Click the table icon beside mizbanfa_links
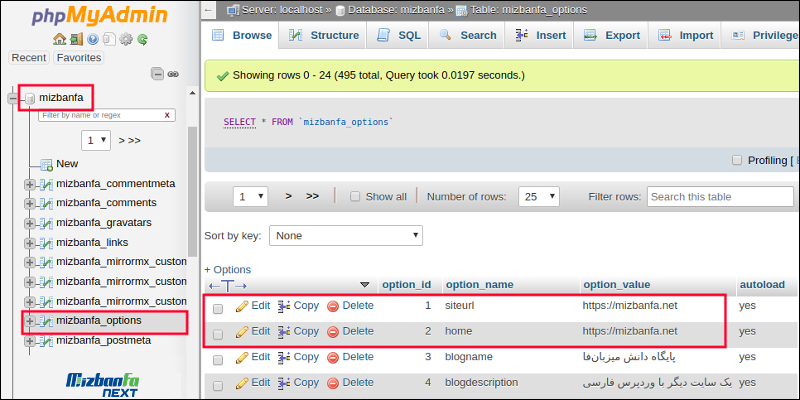This screenshot has height=400, width=800. 46,243
